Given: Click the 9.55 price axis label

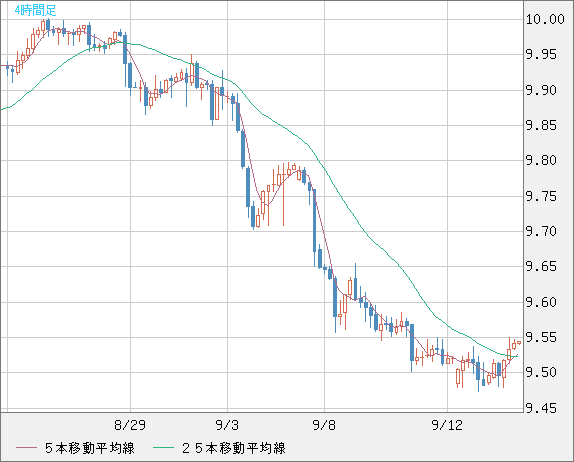Looking at the screenshot, I should (541, 337).
